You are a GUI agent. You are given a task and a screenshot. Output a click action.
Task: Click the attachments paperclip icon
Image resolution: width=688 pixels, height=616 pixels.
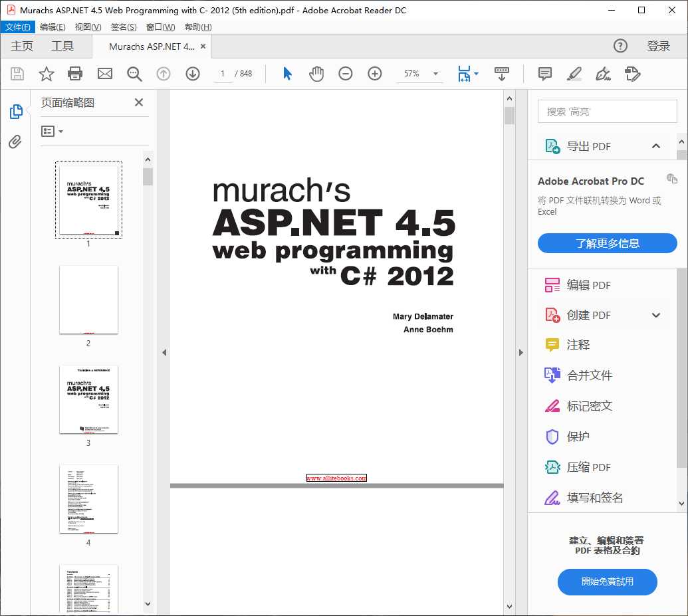pyautogui.click(x=15, y=142)
